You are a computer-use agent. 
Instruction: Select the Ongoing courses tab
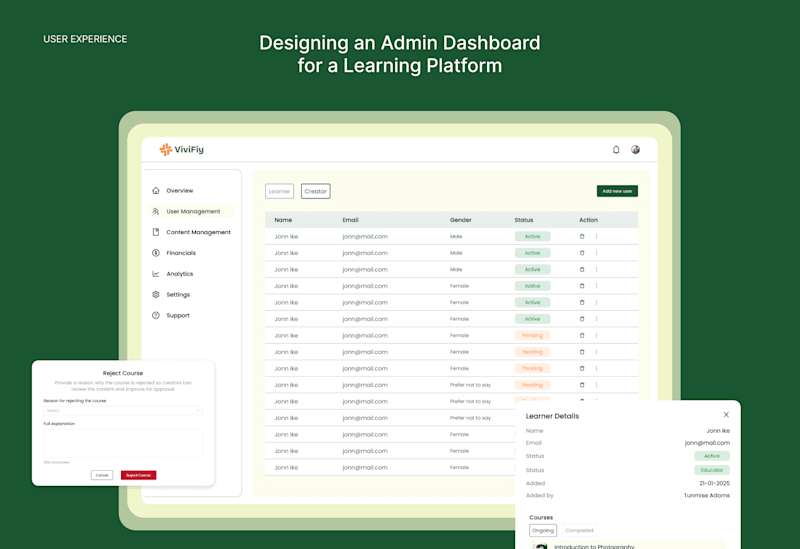click(543, 531)
